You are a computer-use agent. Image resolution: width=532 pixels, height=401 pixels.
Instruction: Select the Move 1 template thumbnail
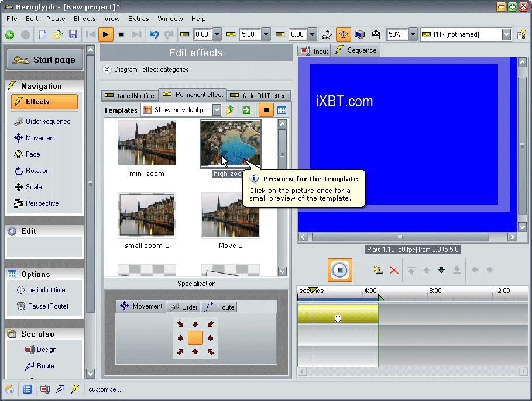click(231, 215)
